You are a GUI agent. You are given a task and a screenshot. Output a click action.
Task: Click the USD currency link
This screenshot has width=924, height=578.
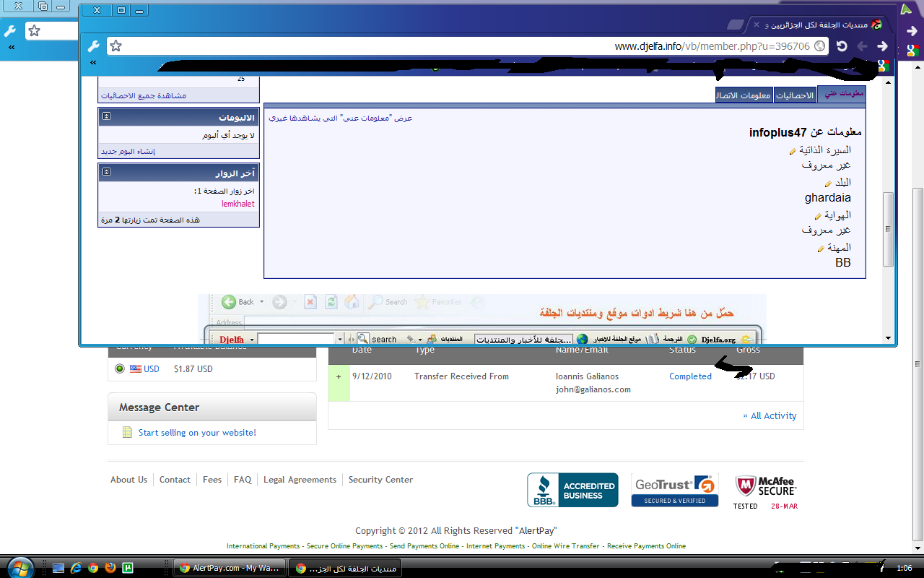[x=152, y=369]
